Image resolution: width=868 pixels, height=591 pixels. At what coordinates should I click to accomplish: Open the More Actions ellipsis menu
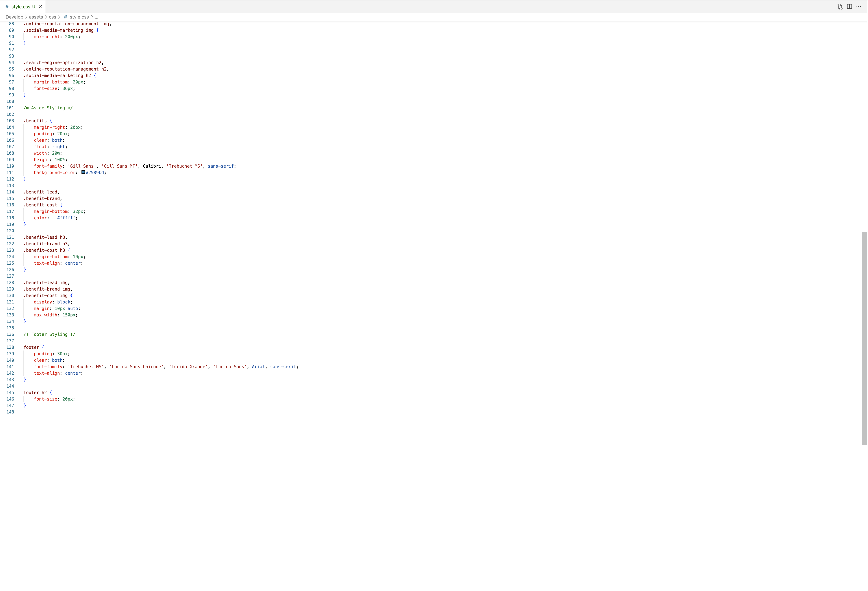(858, 6)
